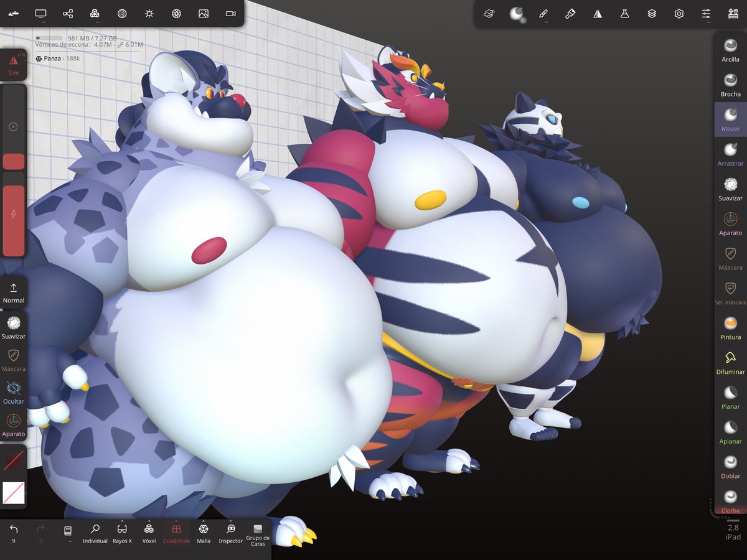
Task: Expand options arrow above Inspector
Action: coord(231,521)
